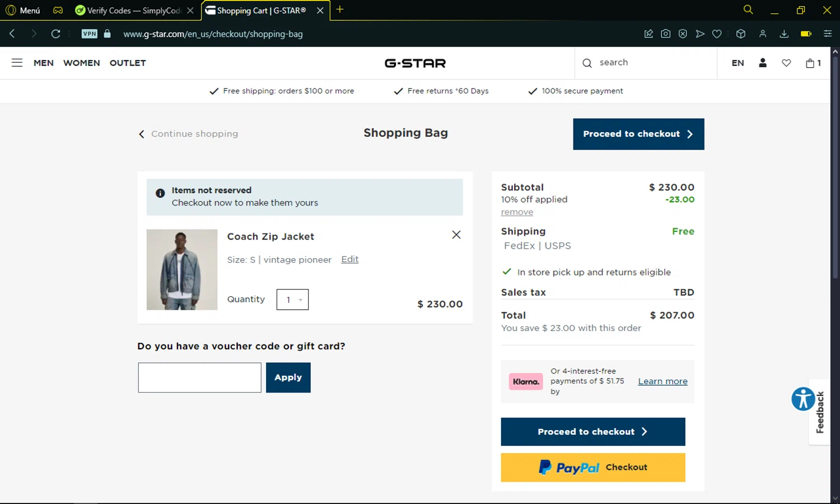Click the Proceed to checkout button above PayPal

click(593, 432)
